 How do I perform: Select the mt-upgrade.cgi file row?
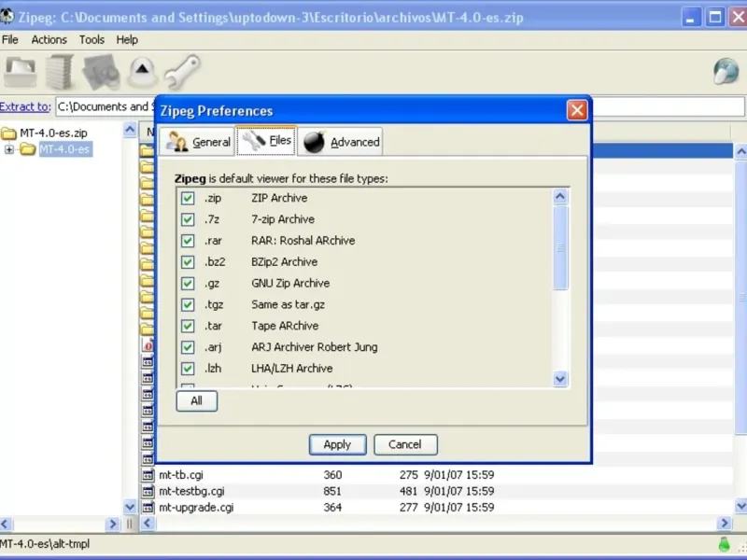coord(436,507)
